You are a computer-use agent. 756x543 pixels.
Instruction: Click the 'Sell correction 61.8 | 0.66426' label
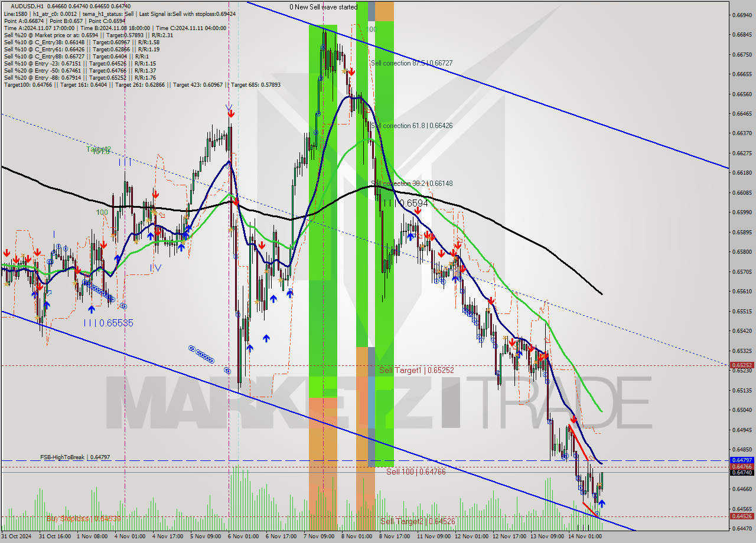point(412,126)
